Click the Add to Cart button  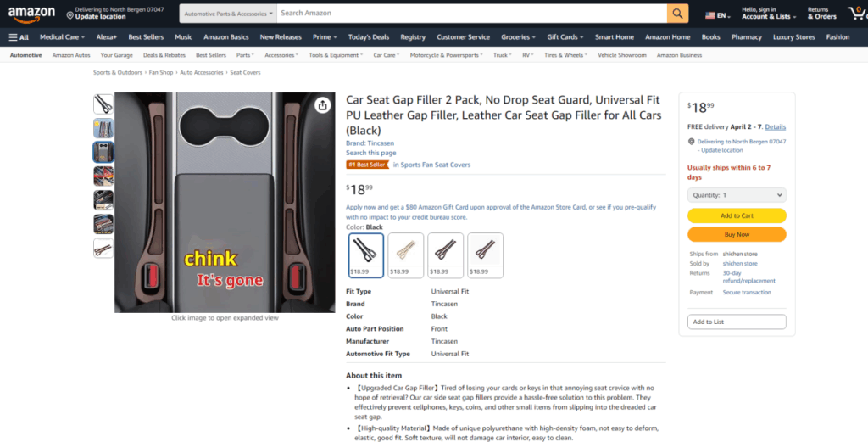(737, 215)
